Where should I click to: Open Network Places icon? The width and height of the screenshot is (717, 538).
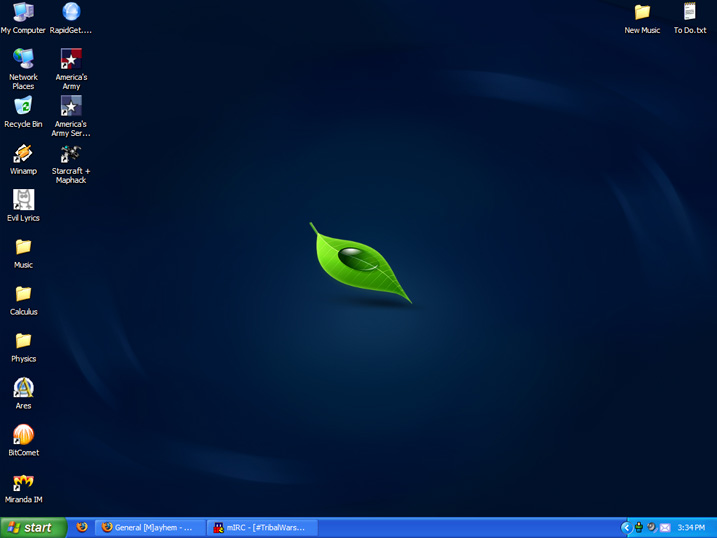(x=23, y=69)
